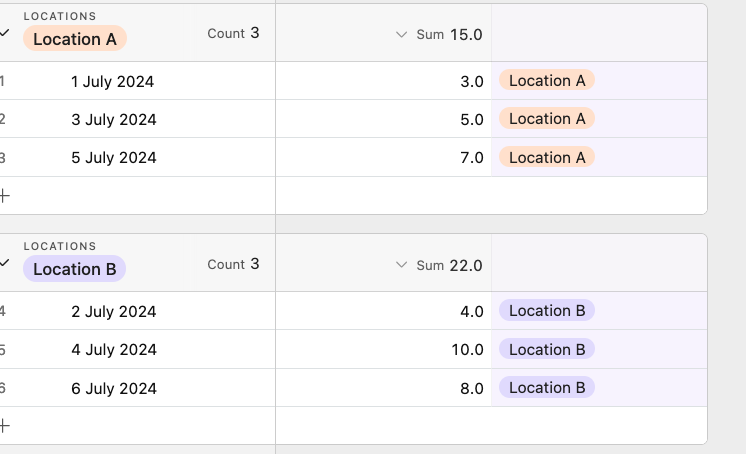Select the Location B group header tag
Screen dimensions: 746x454
pos(75,269)
